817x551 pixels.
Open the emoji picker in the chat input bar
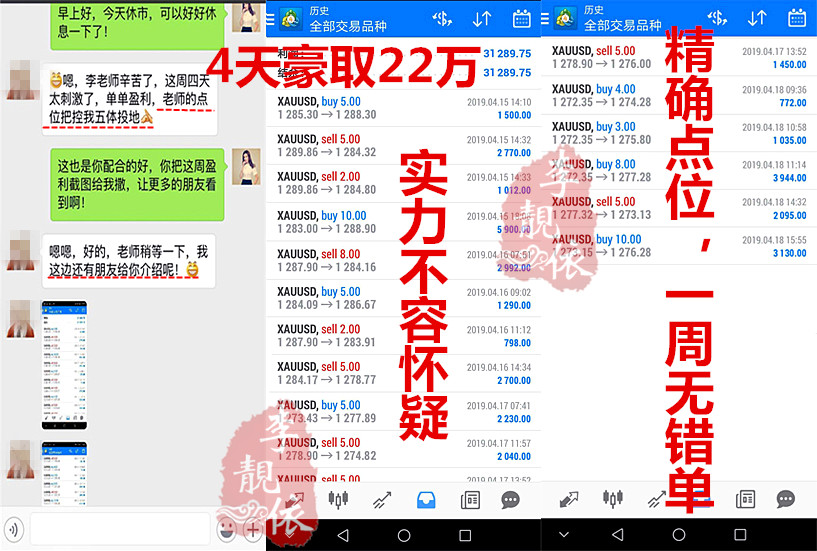click(227, 530)
